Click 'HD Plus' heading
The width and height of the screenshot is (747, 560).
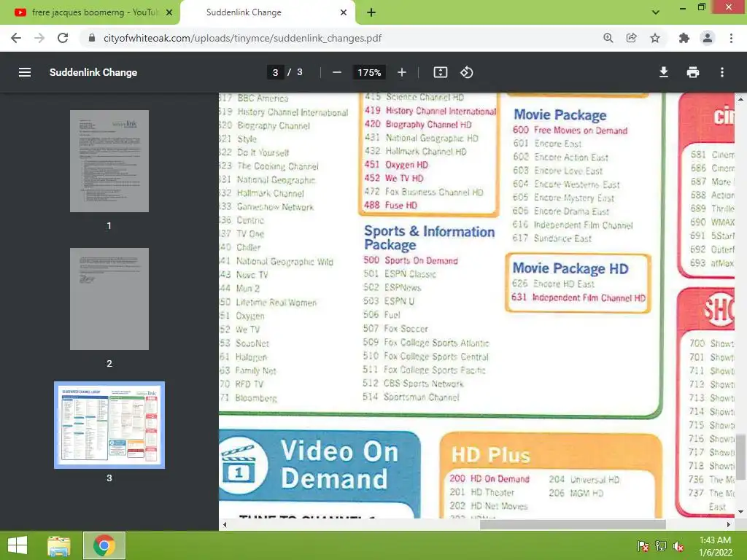click(490, 455)
